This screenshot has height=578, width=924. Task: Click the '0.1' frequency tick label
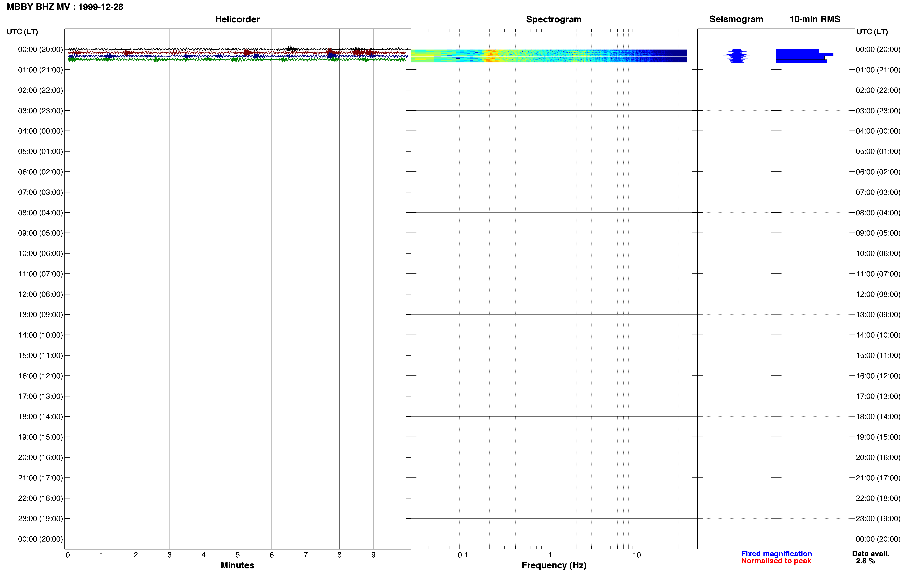[x=463, y=555]
